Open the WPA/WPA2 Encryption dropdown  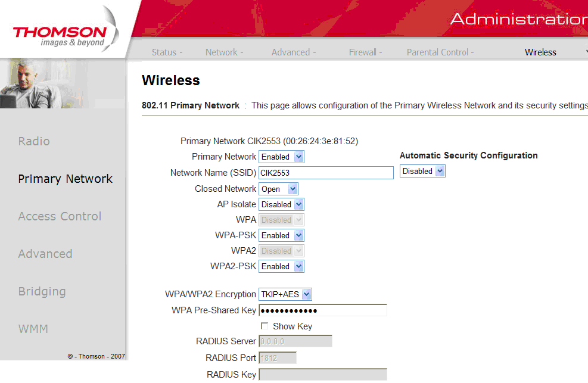[285, 294]
